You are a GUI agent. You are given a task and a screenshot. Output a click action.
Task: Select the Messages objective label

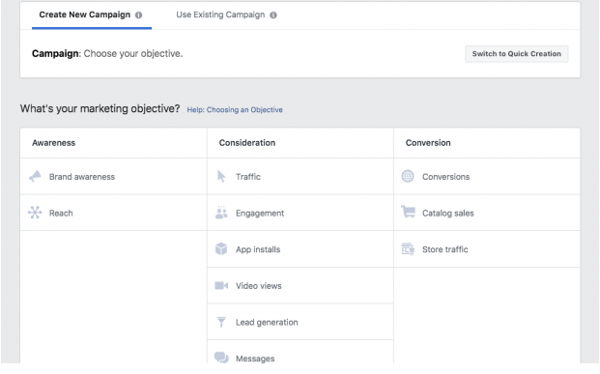coord(255,359)
